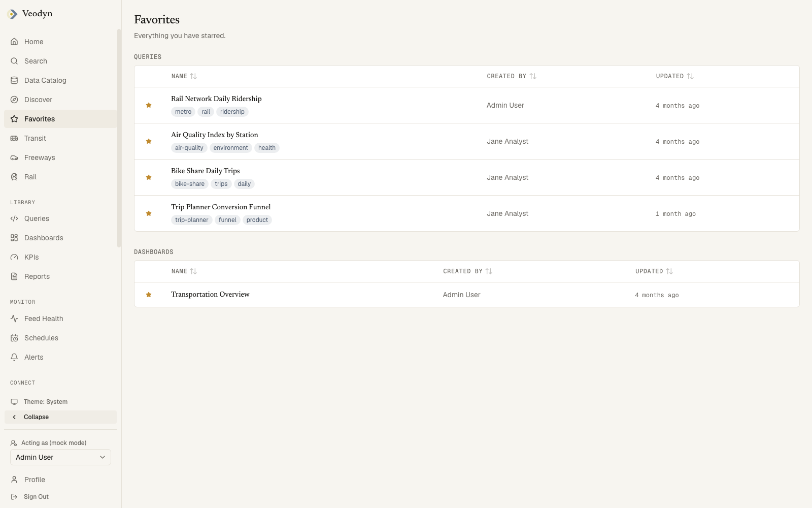The image size is (812, 508).
Task: Click the bike-share tag
Action: (190, 184)
